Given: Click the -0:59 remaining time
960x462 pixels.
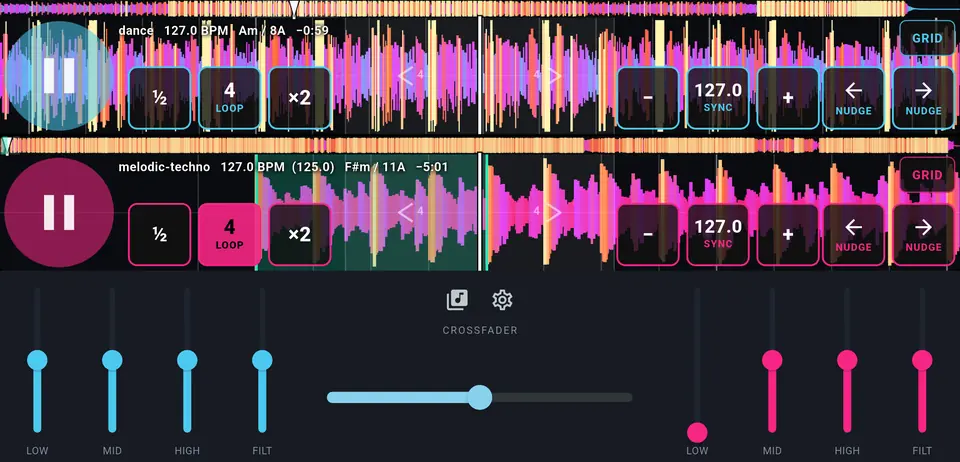Looking at the screenshot, I should click(312, 30).
